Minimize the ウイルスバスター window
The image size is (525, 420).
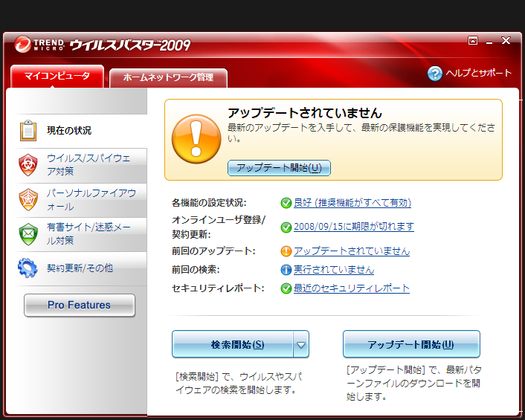(x=489, y=42)
